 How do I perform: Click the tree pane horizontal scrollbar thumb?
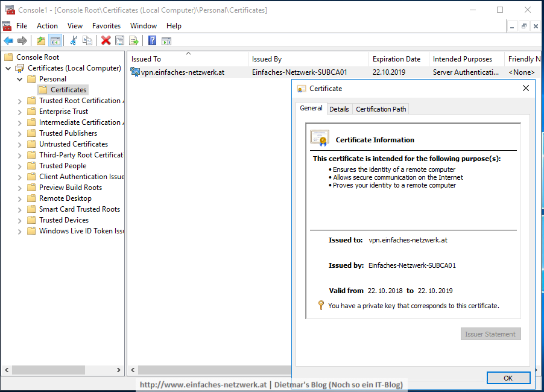tap(49, 370)
